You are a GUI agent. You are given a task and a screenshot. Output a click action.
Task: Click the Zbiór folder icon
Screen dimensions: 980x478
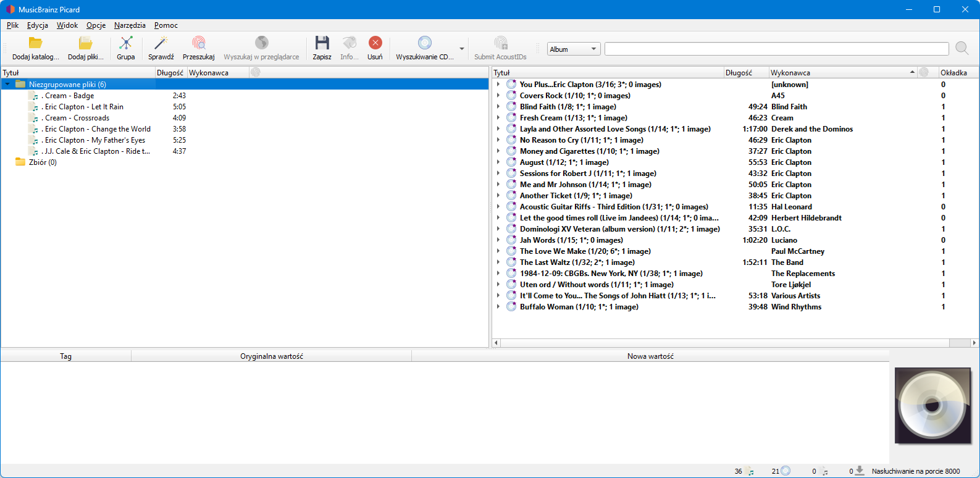(20, 162)
